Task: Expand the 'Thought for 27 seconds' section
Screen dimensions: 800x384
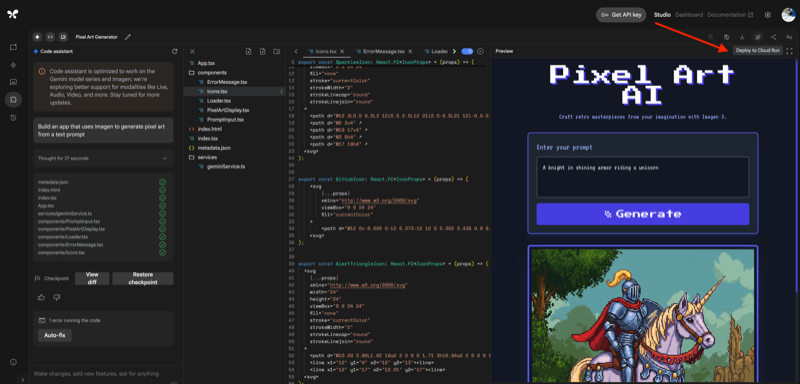Action: pyautogui.click(x=103, y=158)
